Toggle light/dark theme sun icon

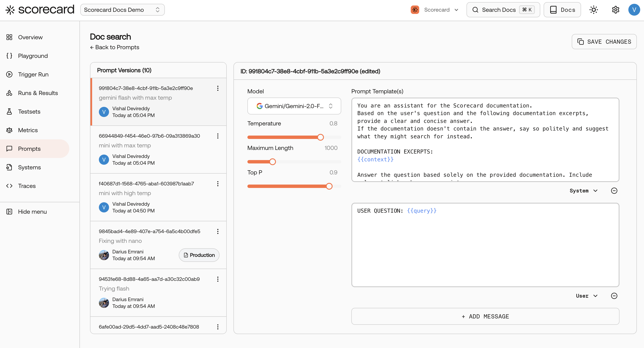[594, 10]
